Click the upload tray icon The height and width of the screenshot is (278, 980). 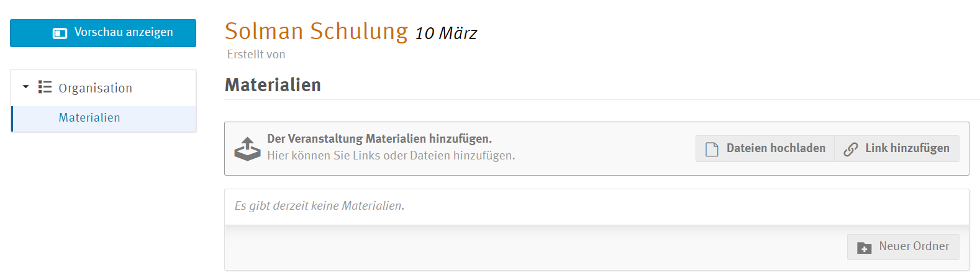[247, 148]
